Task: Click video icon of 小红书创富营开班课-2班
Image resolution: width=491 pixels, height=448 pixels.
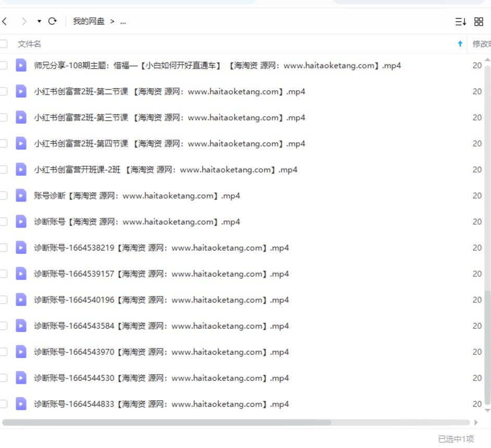Action: (x=21, y=170)
